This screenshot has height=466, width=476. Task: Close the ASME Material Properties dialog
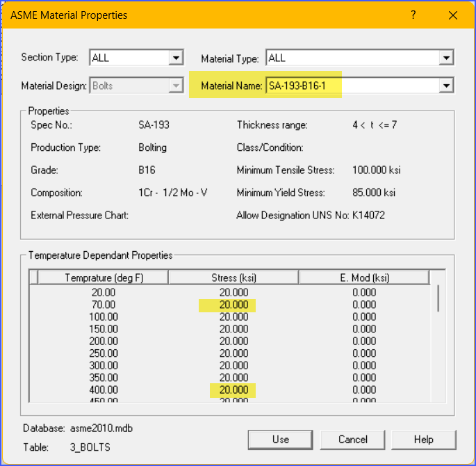pyautogui.click(x=452, y=15)
